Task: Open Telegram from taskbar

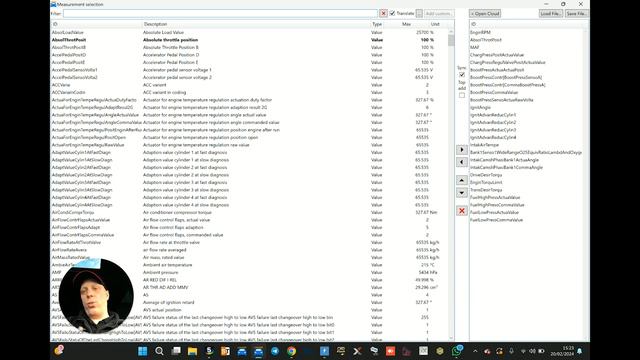Action: point(275,351)
